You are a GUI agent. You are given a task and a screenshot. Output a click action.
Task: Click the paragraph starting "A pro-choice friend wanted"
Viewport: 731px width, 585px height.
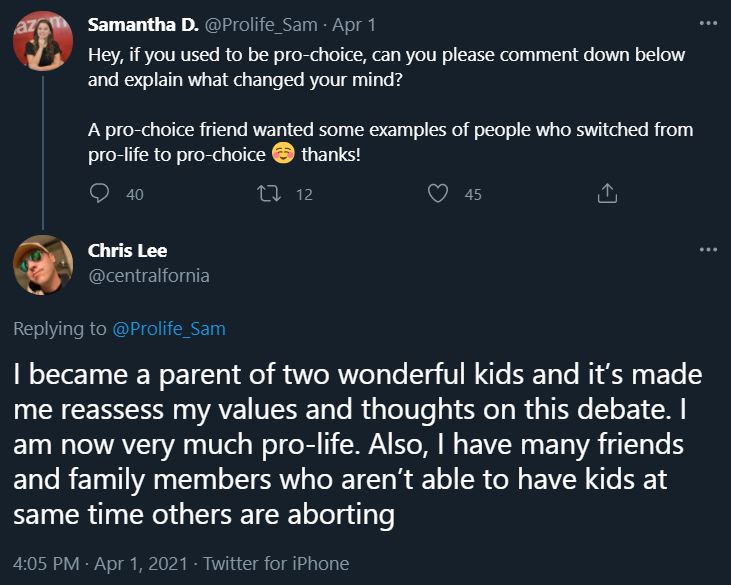(390, 131)
